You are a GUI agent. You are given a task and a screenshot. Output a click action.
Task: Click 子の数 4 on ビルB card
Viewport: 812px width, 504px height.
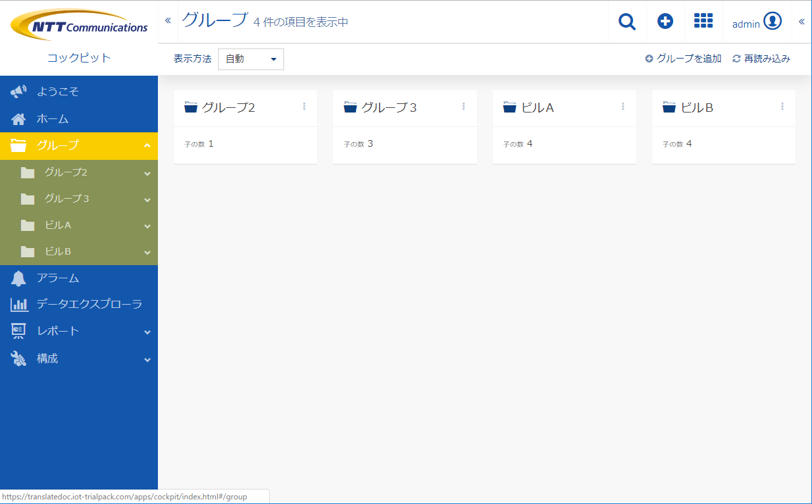(677, 143)
